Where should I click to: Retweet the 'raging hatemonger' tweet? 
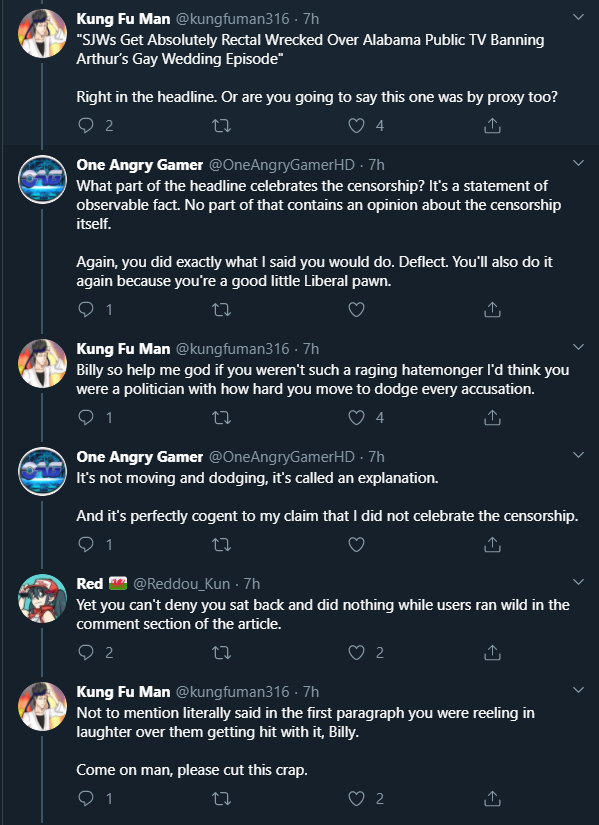pyautogui.click(x=221, y=418)
